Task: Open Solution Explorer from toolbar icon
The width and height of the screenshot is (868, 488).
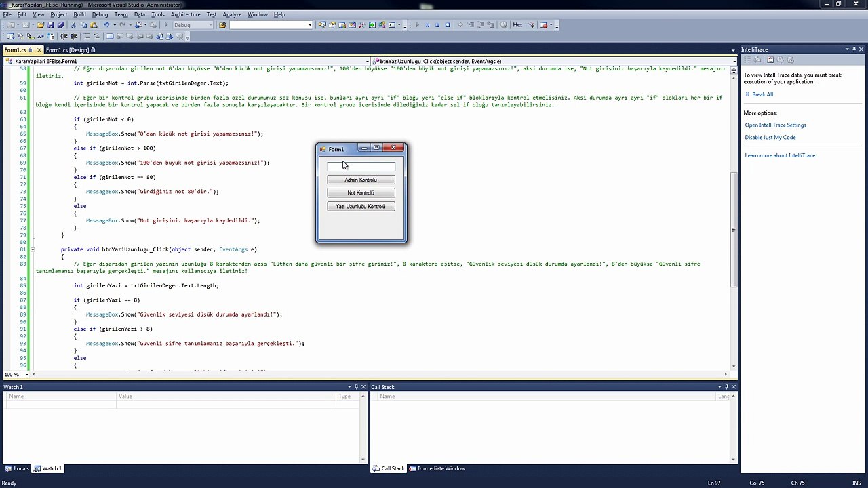Action: point(322,25)
